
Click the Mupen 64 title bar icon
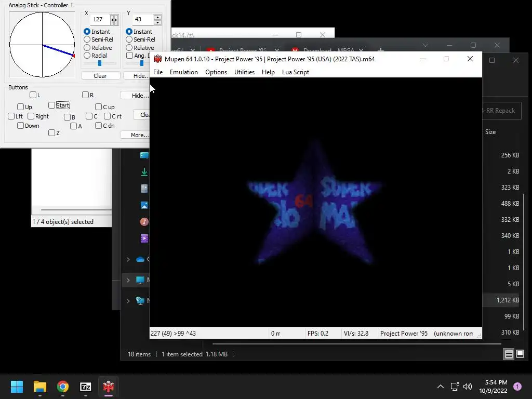click(x=157, y=59)
